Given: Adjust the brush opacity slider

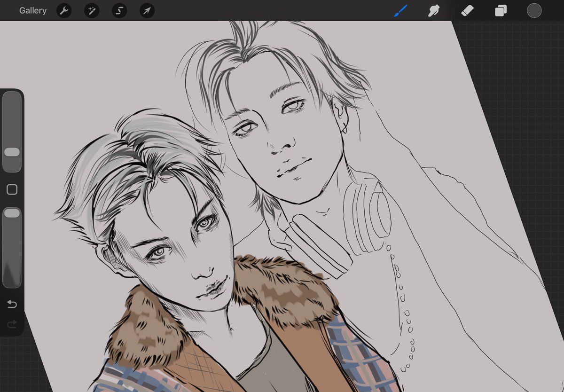Looking at the screenshot, I should 12,247.
